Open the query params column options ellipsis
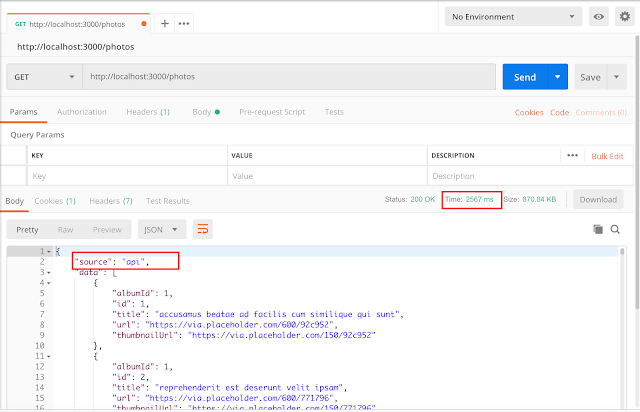640x412 pixels. point(573,156)
